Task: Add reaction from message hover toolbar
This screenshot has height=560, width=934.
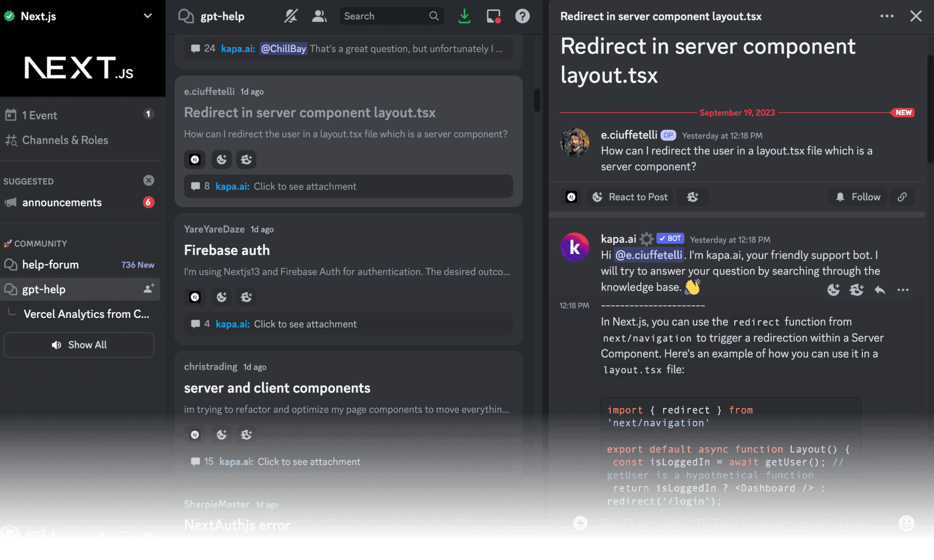Action: [x=833, y=290]
